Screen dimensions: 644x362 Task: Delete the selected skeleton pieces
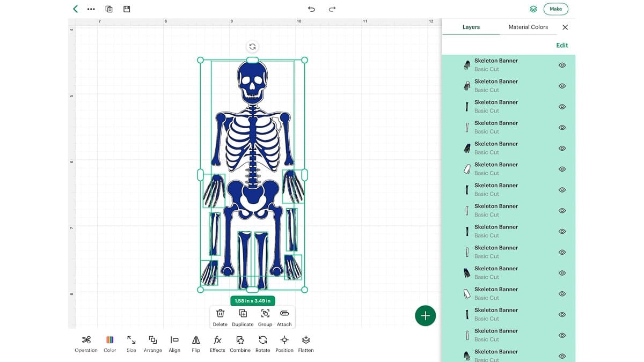[x=220, y=317]
